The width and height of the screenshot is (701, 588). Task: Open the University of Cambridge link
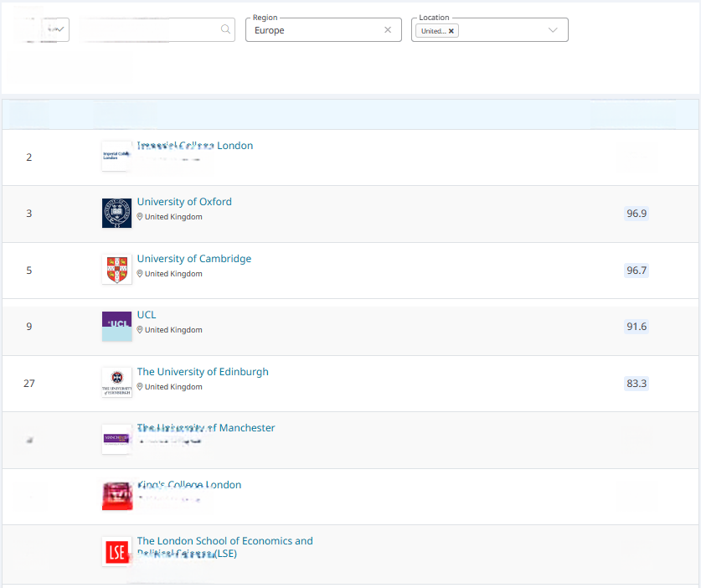pyautogui.click(x=194, y=259)
